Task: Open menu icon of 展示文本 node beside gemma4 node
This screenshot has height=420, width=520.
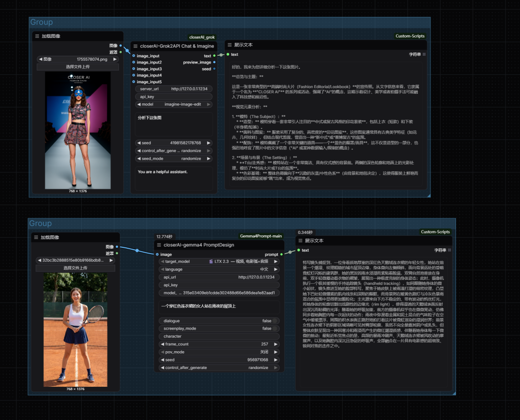Action: pyautogui.click(x=300, y=241)
